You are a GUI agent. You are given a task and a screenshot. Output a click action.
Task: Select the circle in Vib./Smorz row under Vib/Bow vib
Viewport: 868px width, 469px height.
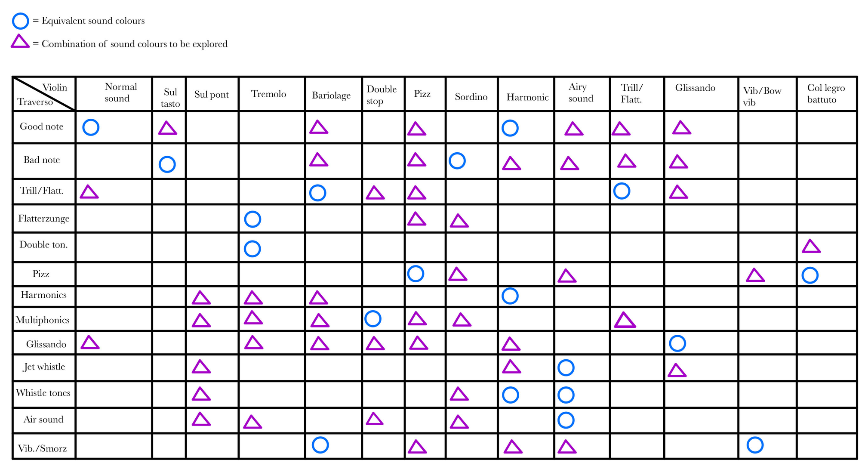click(x=755, y=445)
